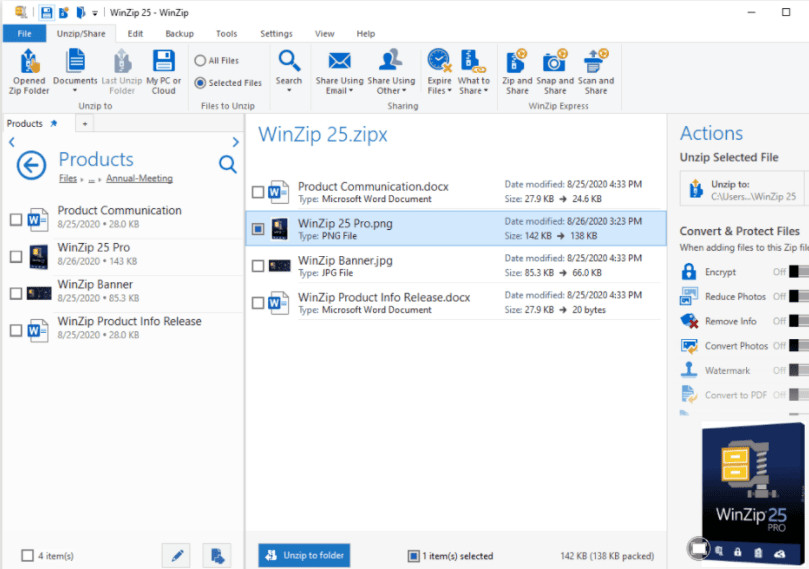This screenshot has width=809, height=569.
Task: Click the right chevron in Products pane
Action: pyautogui.click(x=235, y=142)
